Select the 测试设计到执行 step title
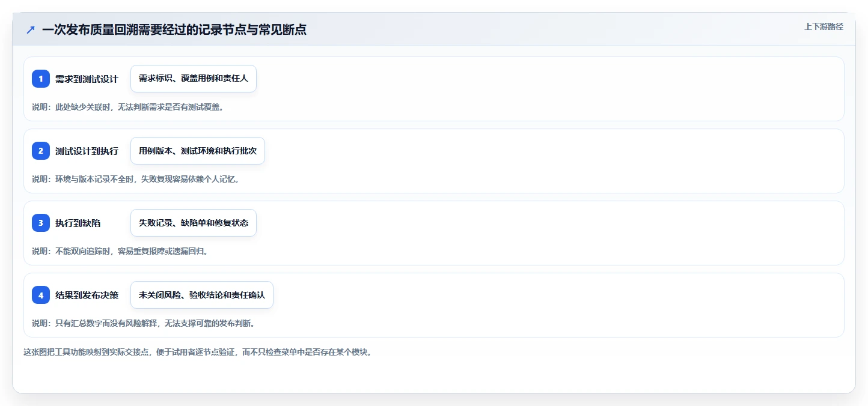Image resolution: width=868 pixels, height=406 pixels. tap(87, 151)
